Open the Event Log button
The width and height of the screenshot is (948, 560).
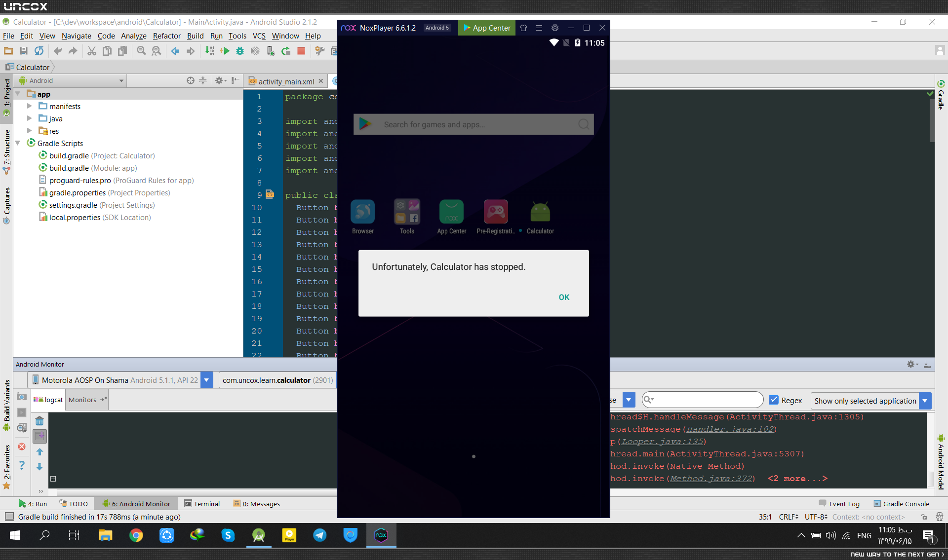pyautogui.click(x=839, y=504)
